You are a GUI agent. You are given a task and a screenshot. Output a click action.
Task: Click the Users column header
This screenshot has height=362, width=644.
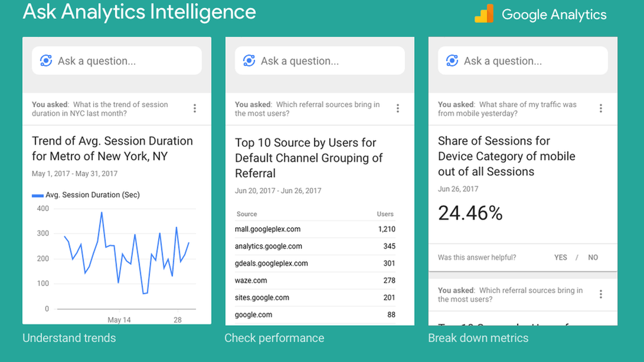pyautogui.click(x=385, y=214)
